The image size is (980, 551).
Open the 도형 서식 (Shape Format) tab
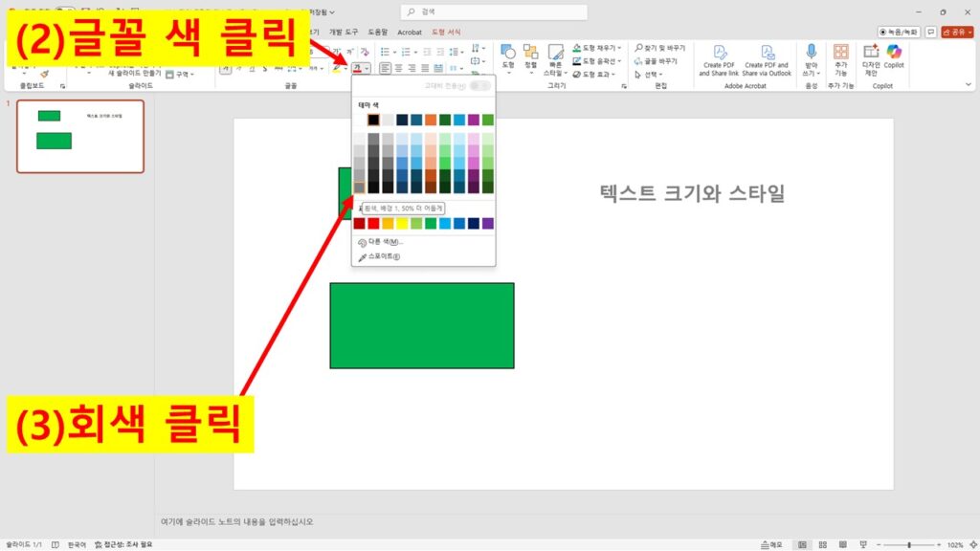click(446, 32)
